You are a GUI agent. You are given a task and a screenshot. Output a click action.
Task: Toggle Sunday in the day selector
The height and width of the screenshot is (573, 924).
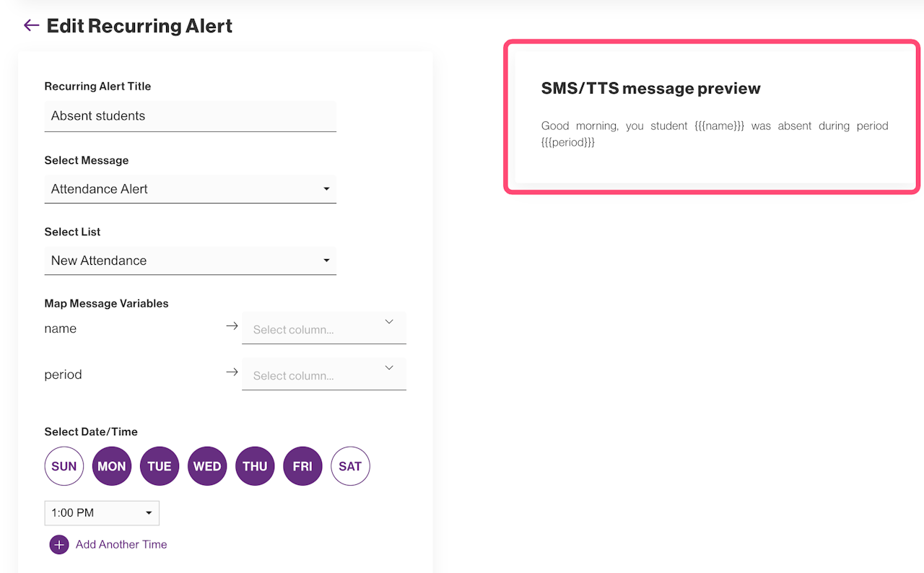64,466
